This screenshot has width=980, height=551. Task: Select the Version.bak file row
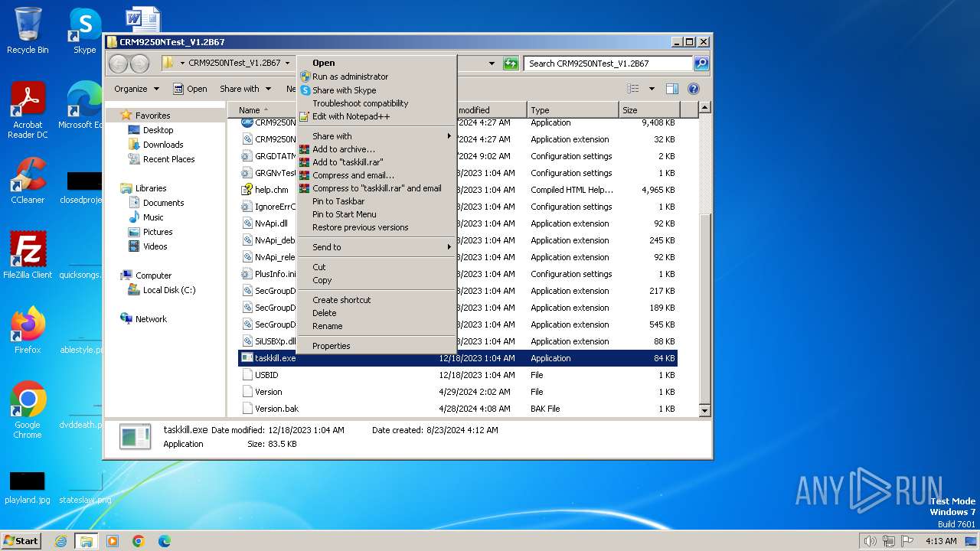point(458,409)
